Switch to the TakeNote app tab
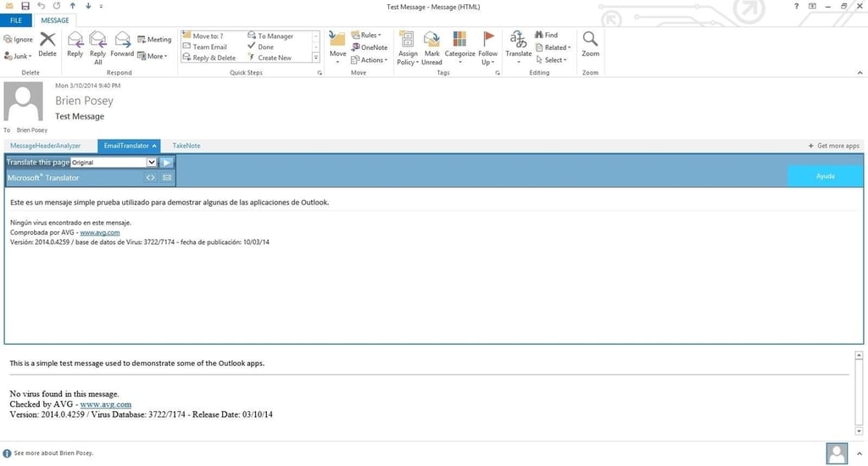Image resolution: width=868 pixels, height=466 pixels. tap(186, 146)
